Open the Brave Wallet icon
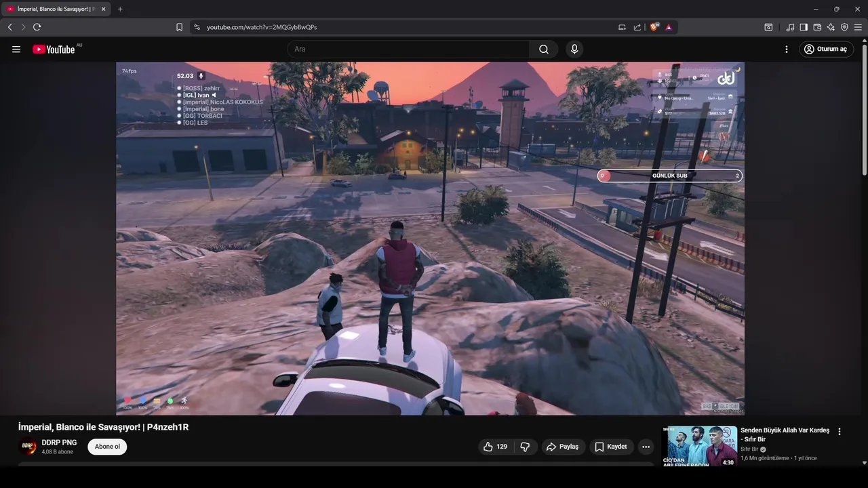 [x=817, y=27]
